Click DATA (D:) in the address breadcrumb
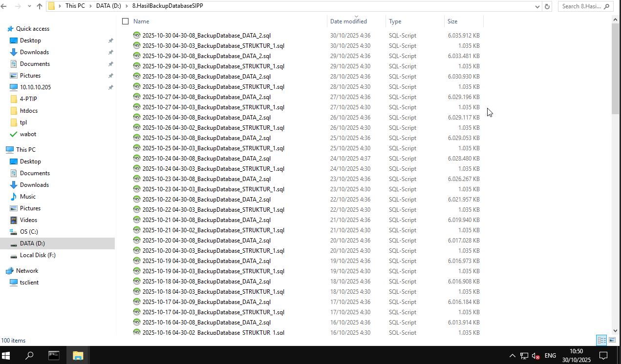This screenshot has width=621, height=364. [x=110, y=6]
